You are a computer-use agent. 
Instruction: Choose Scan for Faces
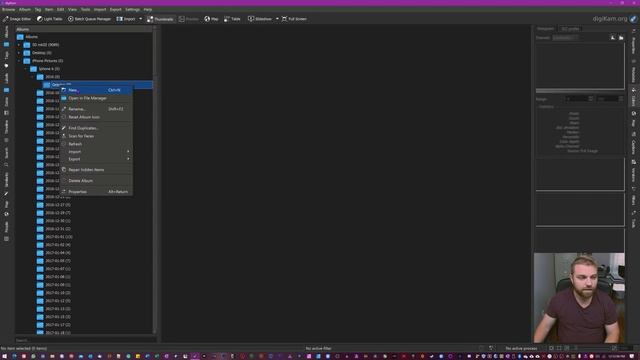point(96,136)
